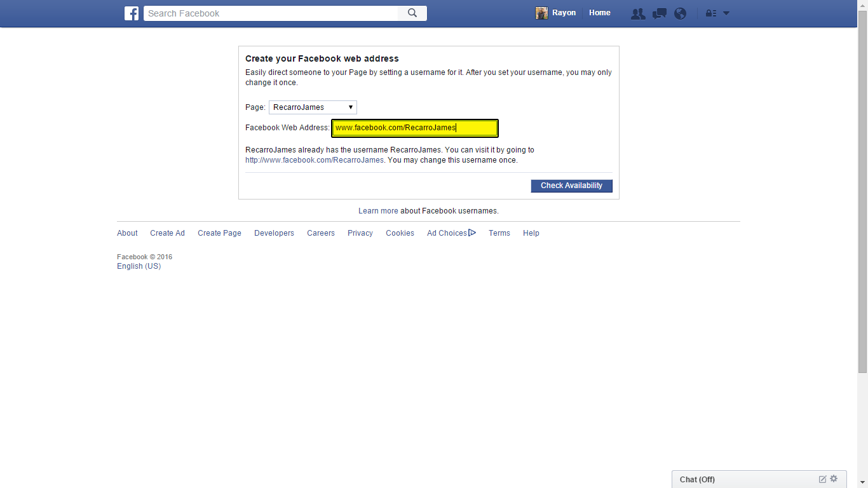Focus the Search Facebook field

click(271, 13)
